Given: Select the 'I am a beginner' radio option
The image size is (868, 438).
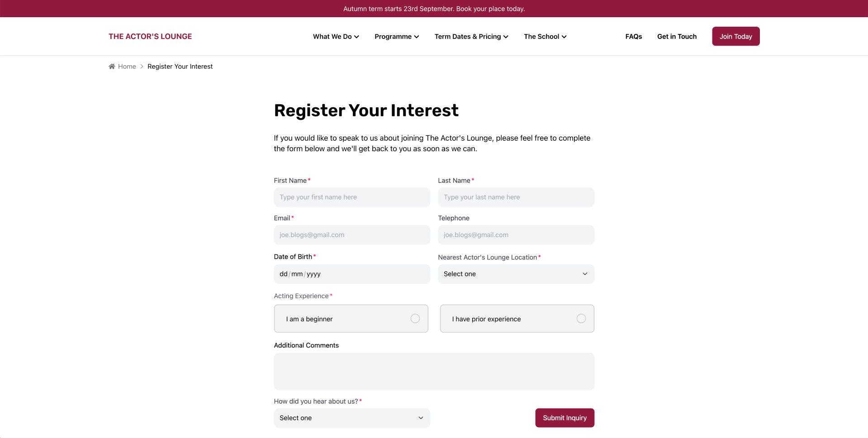Looking at the screenshot, I should click(415, 319).
